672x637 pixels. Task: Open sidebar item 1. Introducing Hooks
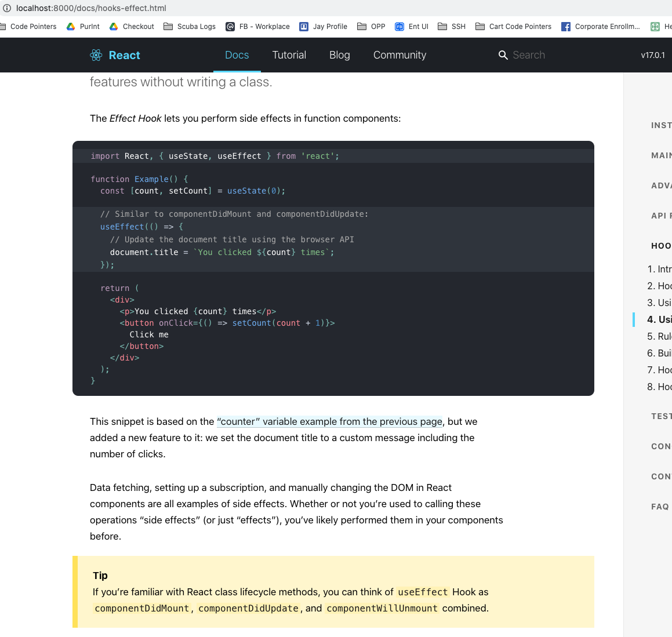[660, 269]
